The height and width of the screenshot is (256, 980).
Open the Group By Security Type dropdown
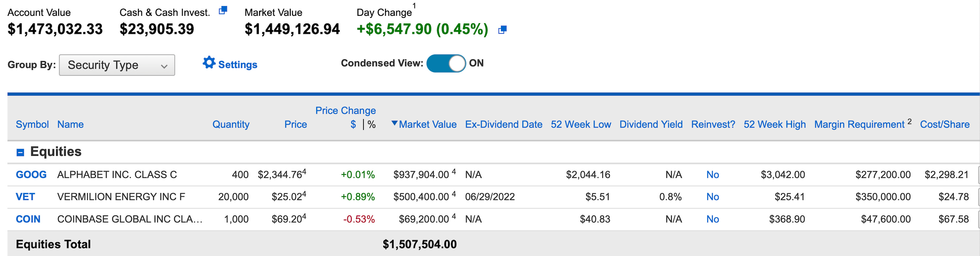(x=117, y=65)
